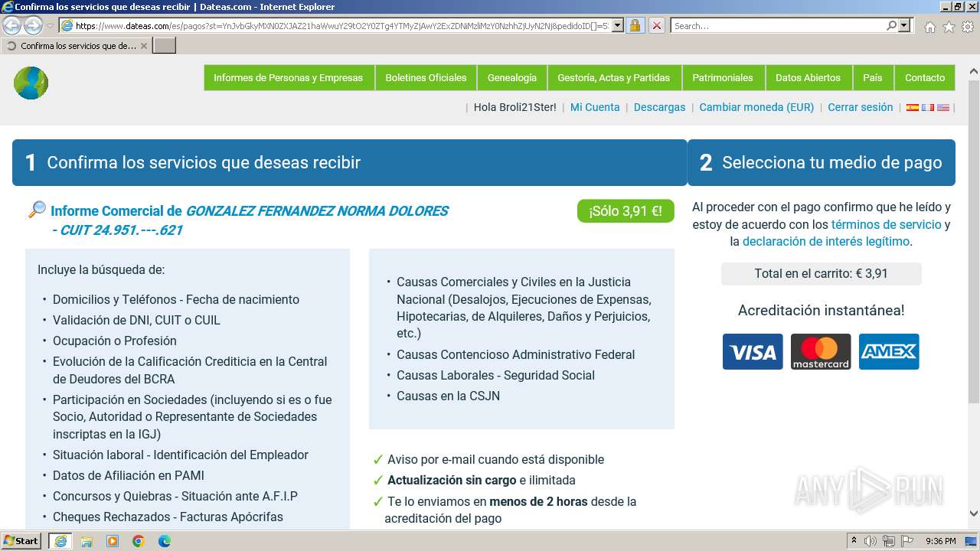Open the Contacto menu
This screenshot has width=980, height=551.
925,77
